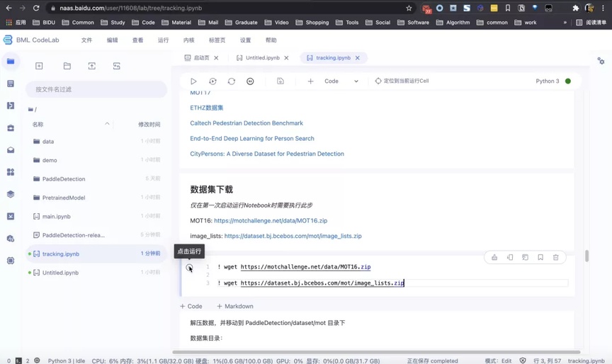Click the layers stack icon in left sidebar
Image resolution: width=612 pixels, height=364 pixels.
pyautogui.click(x=11, y=194)
